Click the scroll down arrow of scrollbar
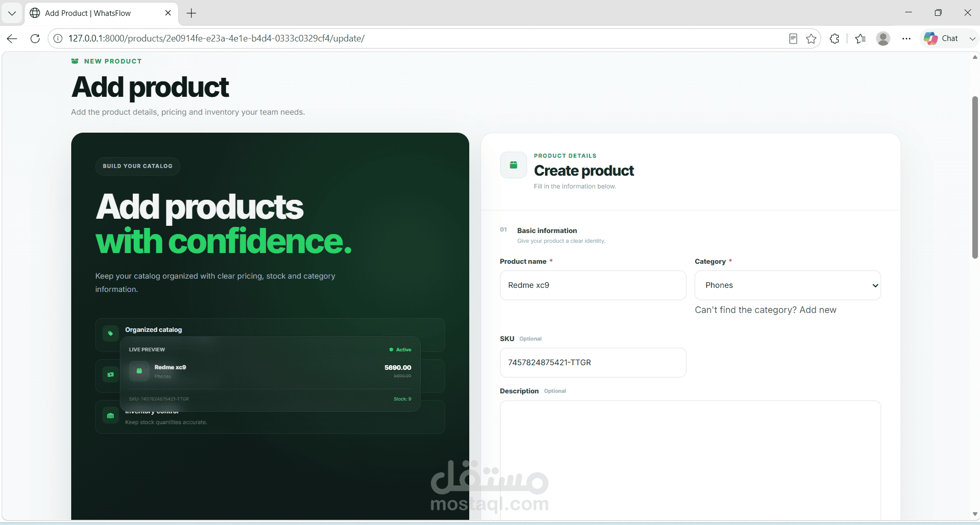980x525 pixels. [x=975, y=514]
